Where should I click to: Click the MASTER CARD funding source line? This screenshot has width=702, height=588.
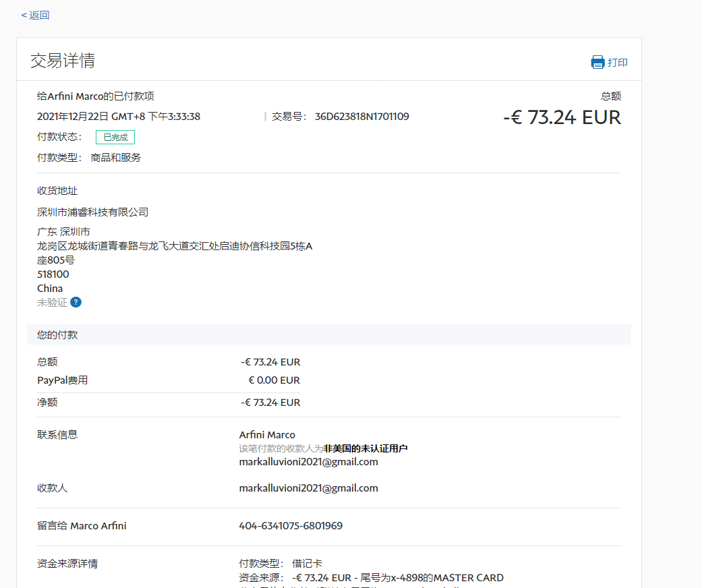pyautogui.click(x=371, y=578)
